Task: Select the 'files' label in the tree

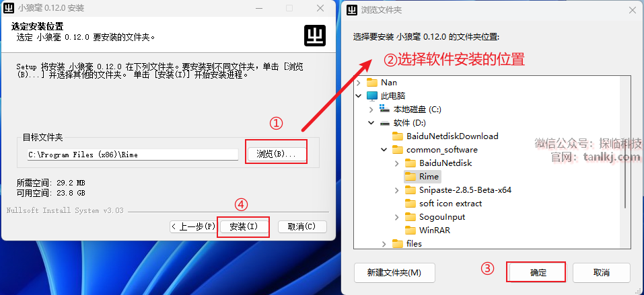Action: 414,244
